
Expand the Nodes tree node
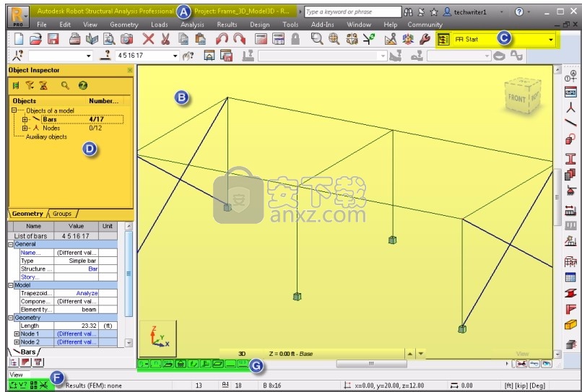[x=25, y=128]
